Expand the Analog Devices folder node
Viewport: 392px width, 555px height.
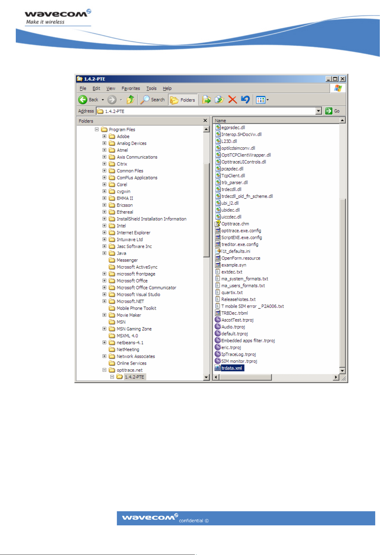tap(104, 143)
